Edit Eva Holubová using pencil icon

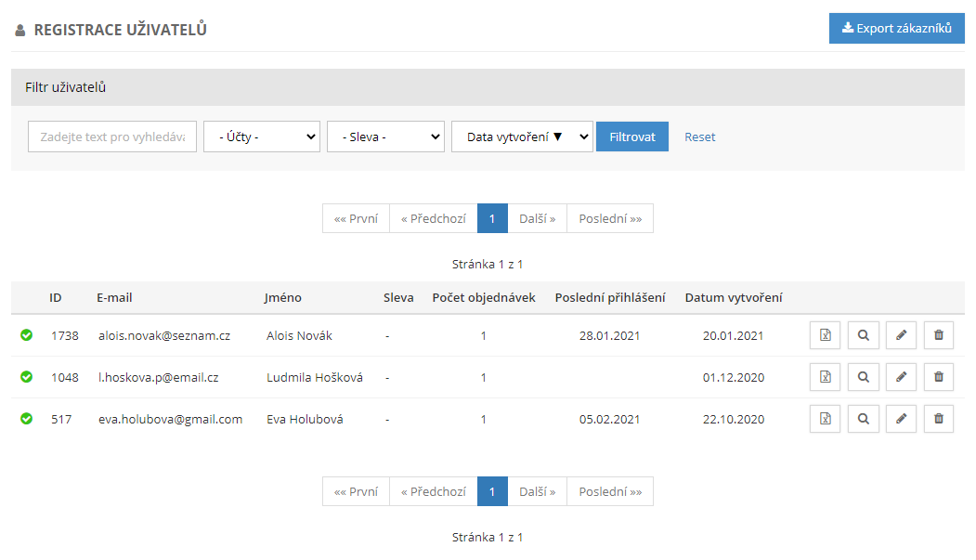901,419
